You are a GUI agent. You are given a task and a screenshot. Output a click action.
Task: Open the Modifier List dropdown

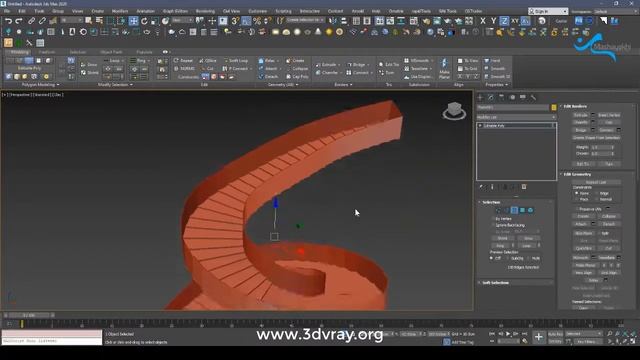[x=516, y=117]
